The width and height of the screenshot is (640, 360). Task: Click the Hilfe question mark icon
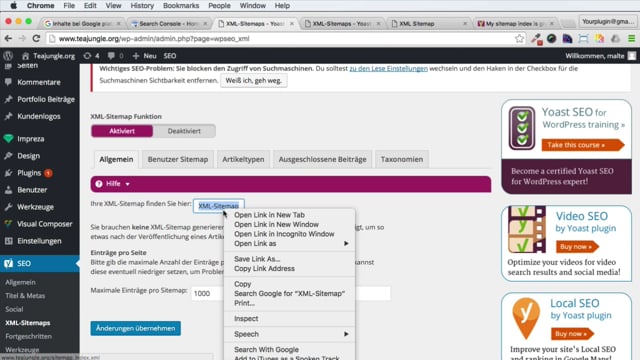pos(99,184)
